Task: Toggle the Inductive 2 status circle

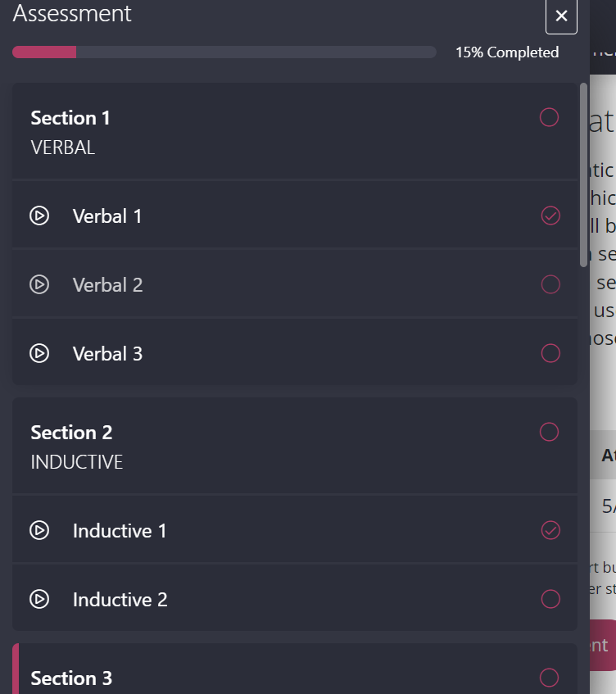Action: coord(550,599)
